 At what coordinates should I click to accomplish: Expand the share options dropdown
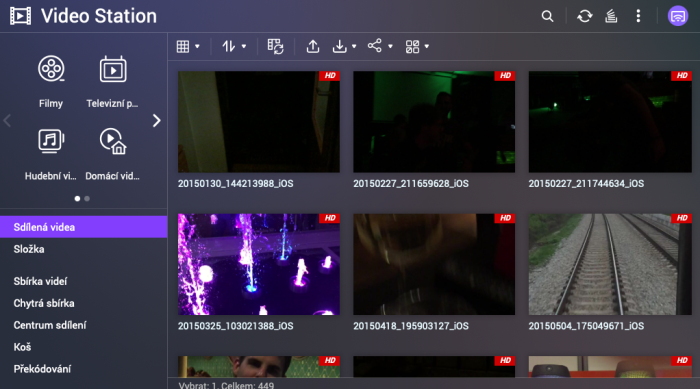tap(380, 46)
